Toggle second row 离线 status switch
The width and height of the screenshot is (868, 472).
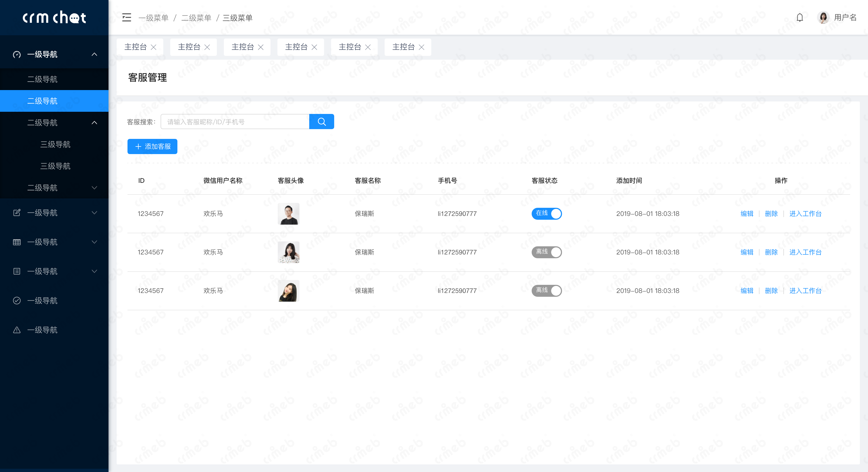coord(546,252)
